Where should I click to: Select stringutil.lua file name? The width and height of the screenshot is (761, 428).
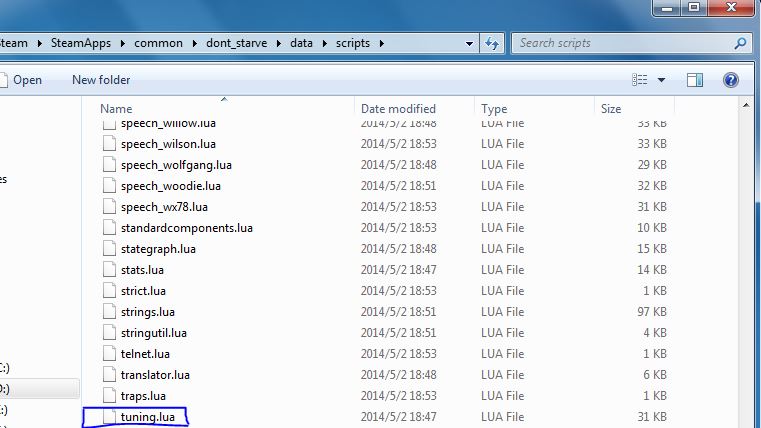[x=154, y=333]
